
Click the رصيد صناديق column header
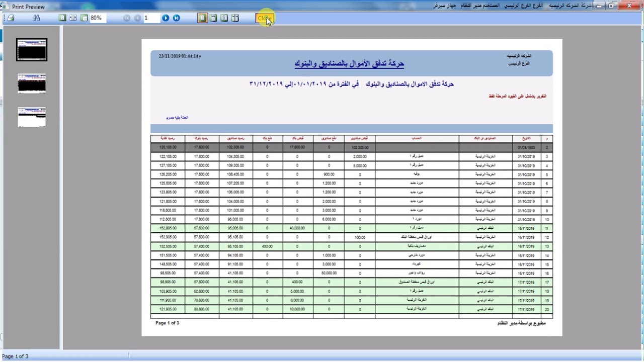[235, 138]
